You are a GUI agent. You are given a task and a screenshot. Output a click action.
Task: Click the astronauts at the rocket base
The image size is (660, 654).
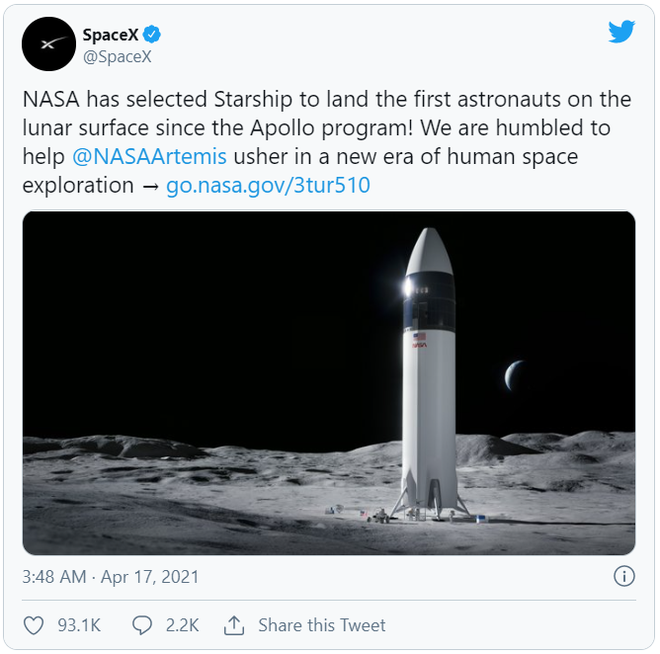coord(415,515)
